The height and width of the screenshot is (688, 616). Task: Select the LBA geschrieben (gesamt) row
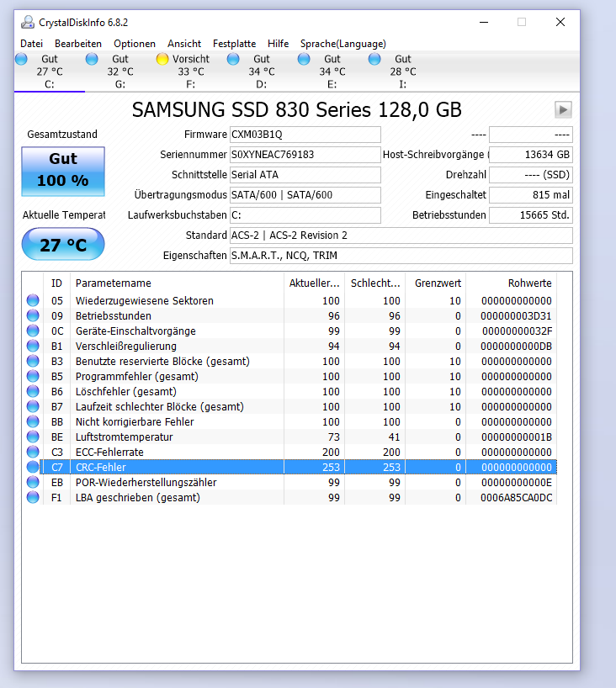289,498
